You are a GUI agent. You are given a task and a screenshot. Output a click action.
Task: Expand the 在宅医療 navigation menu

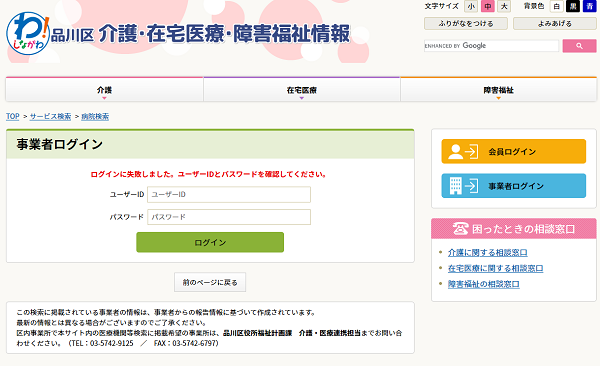[302, 90]
